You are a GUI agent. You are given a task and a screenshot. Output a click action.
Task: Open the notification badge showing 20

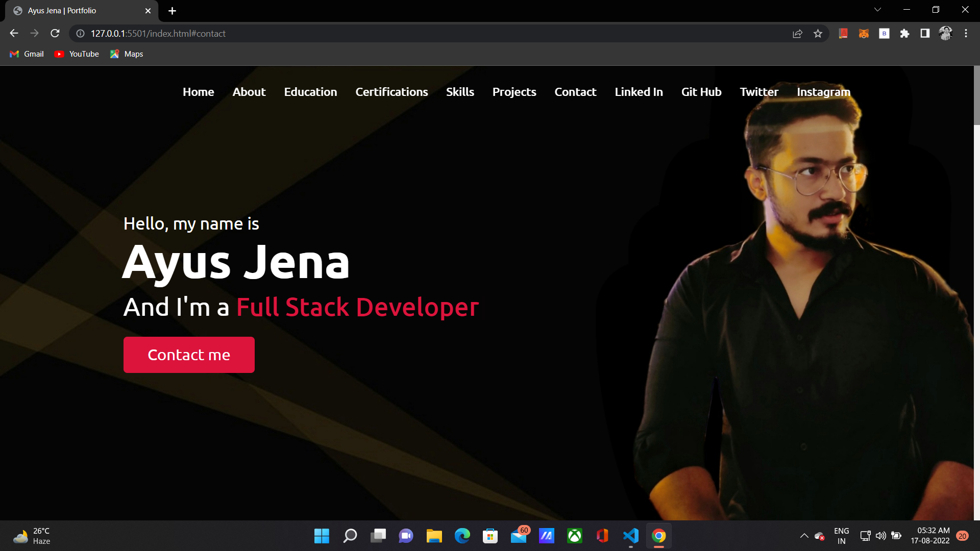click(x=963, y=536)
